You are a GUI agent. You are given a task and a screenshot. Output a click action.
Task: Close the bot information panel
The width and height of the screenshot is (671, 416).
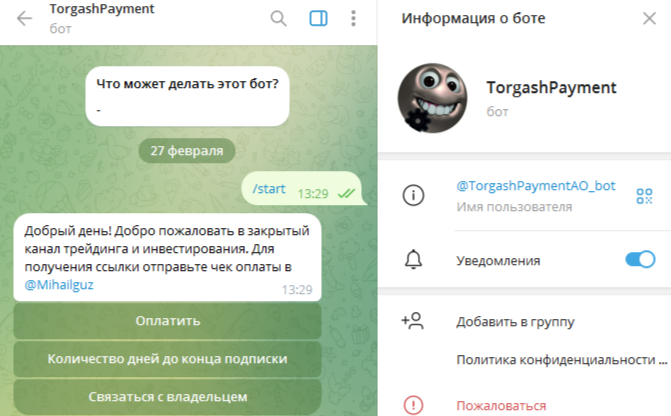coord(649,18)
